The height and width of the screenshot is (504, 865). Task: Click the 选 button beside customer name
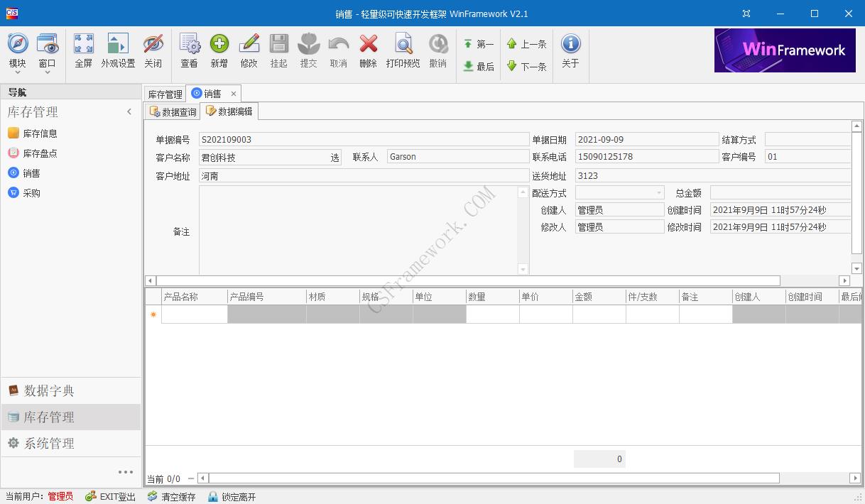[x=334, y=157]
